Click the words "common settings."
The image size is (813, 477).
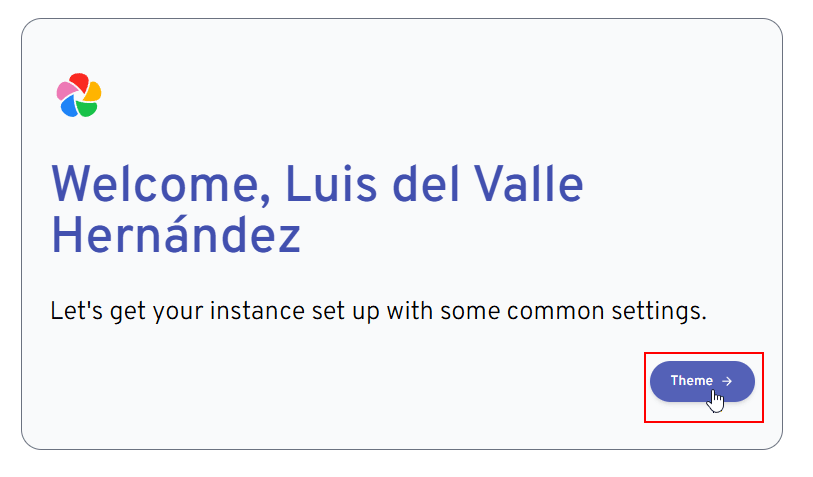tap(607, 312)
